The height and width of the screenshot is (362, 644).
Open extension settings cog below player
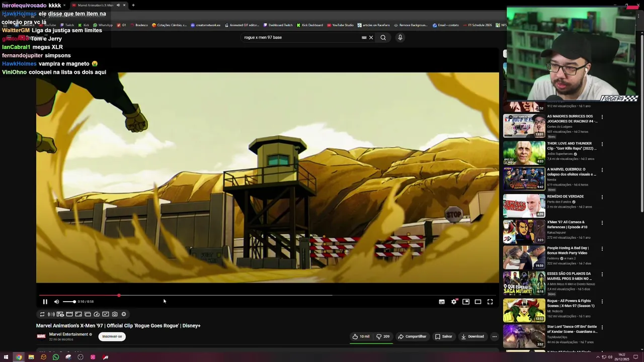tap(124, 314)
